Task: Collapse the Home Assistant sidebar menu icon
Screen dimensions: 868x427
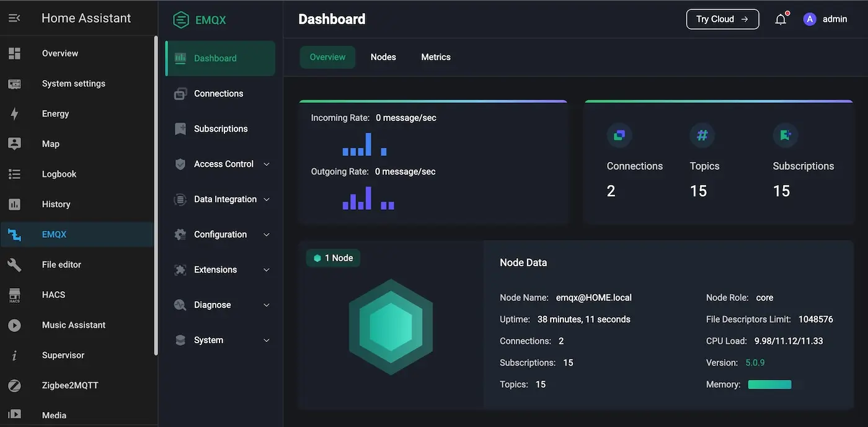Action: pos(14,19)
